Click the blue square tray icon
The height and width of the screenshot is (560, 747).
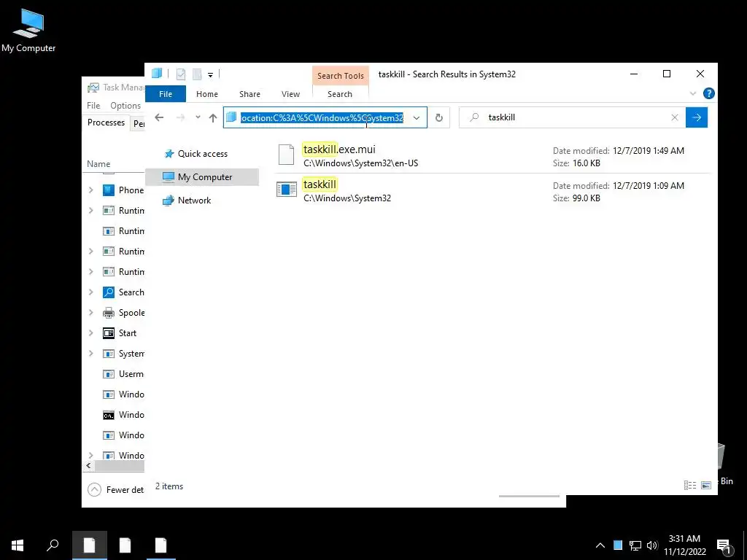click(618, 545)
